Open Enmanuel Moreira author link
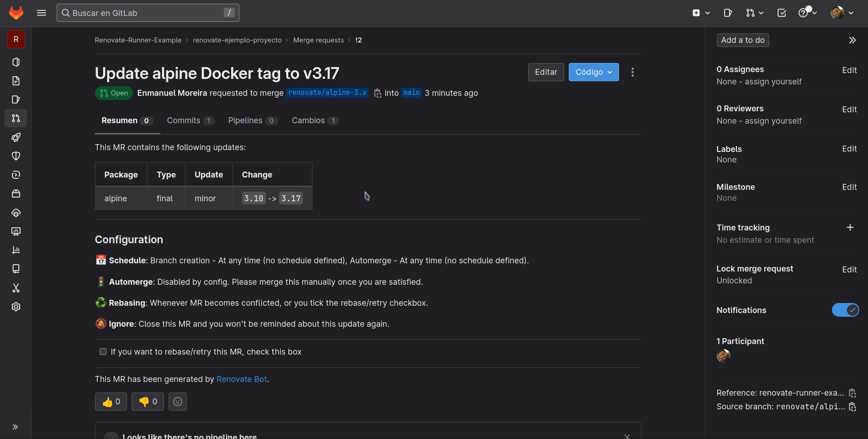Image resolution: width=868 pixels, height=439 pixels. coord(172,93)
